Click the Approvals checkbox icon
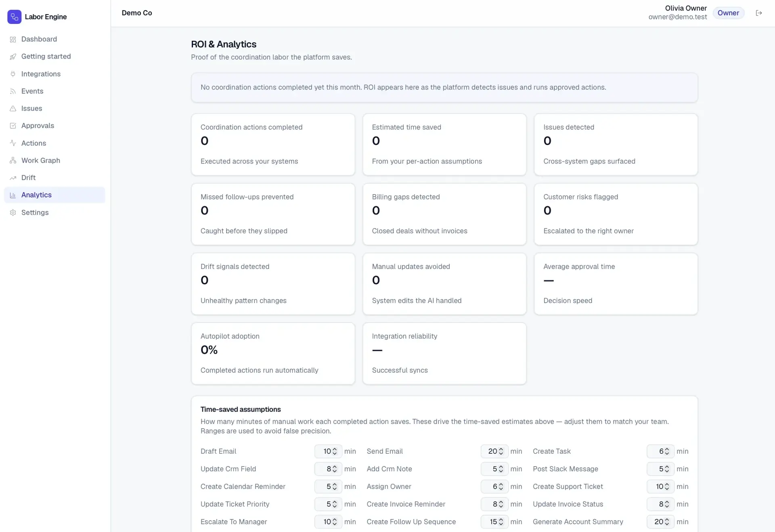The width and height of the screenshot is (775, 532). [13, 126]
